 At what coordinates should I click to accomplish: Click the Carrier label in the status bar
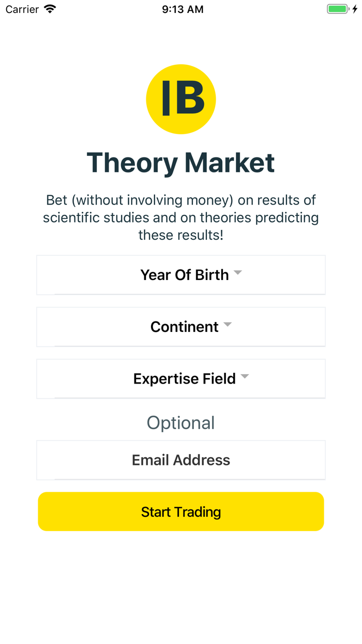(x=22, y=9)
